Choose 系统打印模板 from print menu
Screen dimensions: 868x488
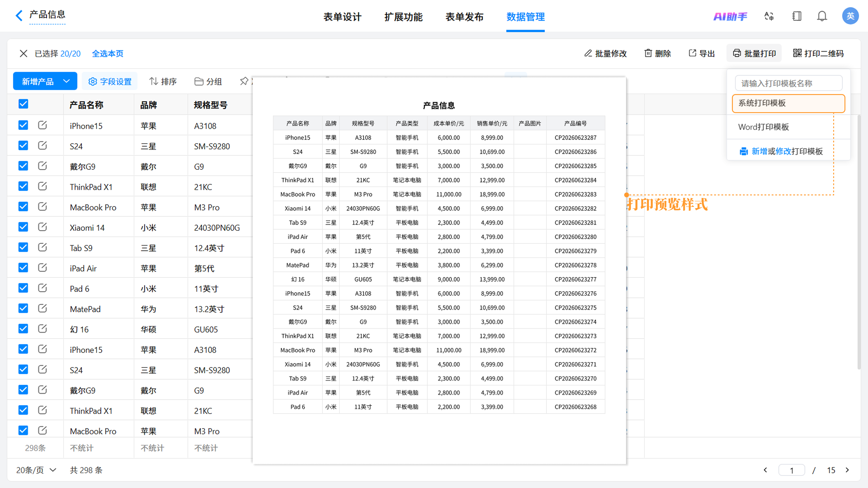click(x=788, y=103)
